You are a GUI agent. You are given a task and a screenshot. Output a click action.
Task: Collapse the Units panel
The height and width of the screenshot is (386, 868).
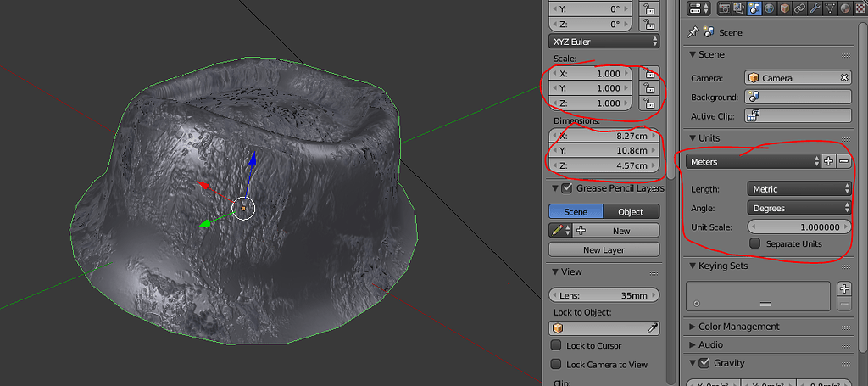tap(693, 138)
